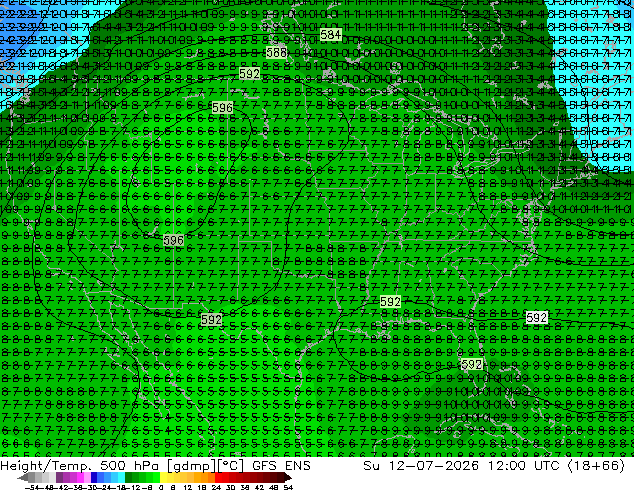Click the '-54' label at legend's left end
The image size is (634, 490).
pyautogui.click(x=32, y=487)
